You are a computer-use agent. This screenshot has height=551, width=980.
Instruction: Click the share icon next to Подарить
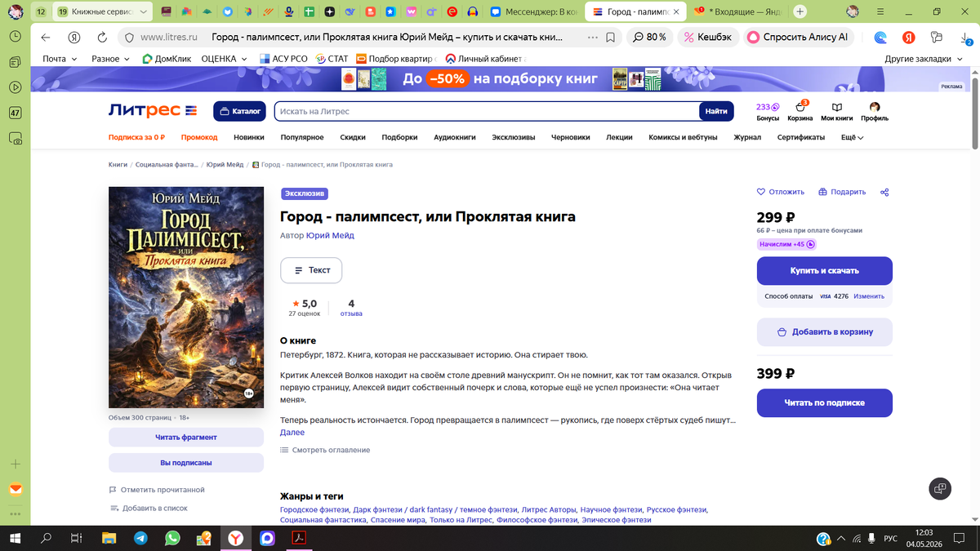click(884, 192)
